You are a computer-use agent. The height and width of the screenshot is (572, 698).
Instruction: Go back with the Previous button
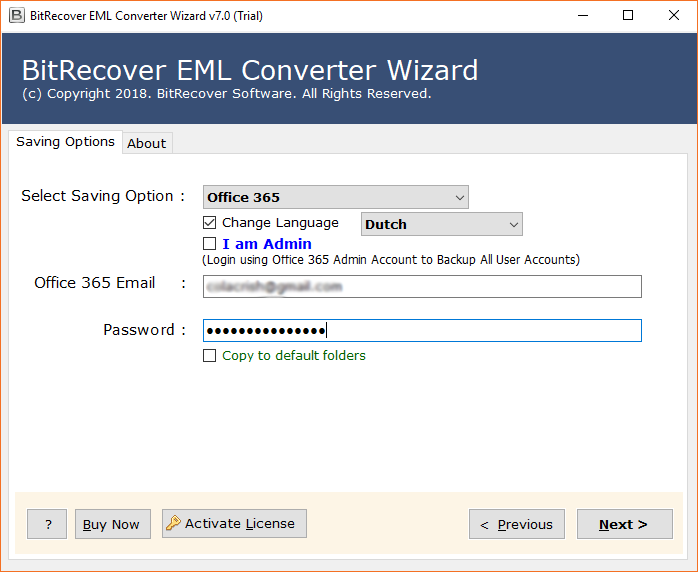click(x=517, y=524)
